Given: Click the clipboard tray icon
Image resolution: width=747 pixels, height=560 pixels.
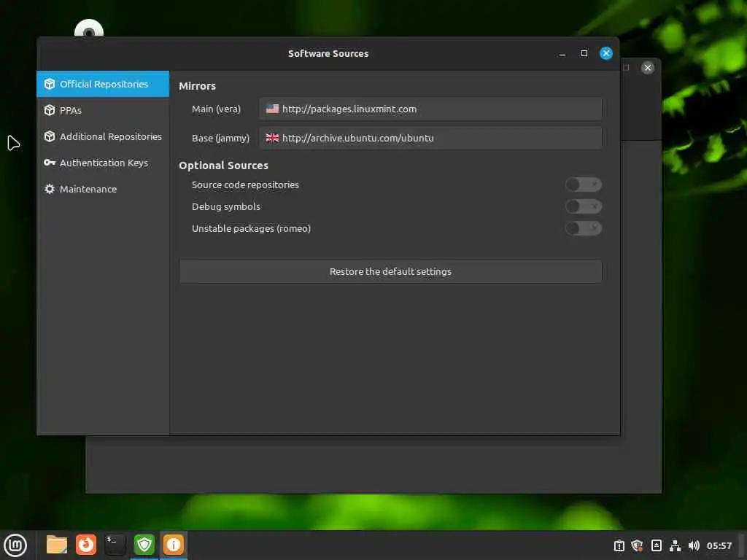Looking at the screenshot, I should [619, 545].
